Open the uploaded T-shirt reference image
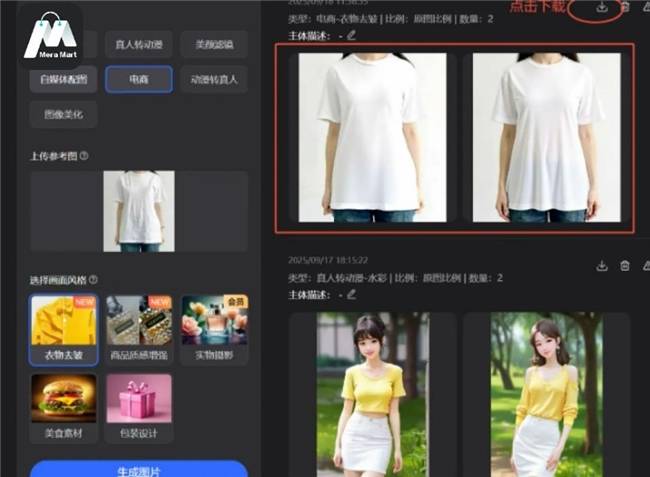The width and height of the screenshot is (650, 477). coord(139,210)
